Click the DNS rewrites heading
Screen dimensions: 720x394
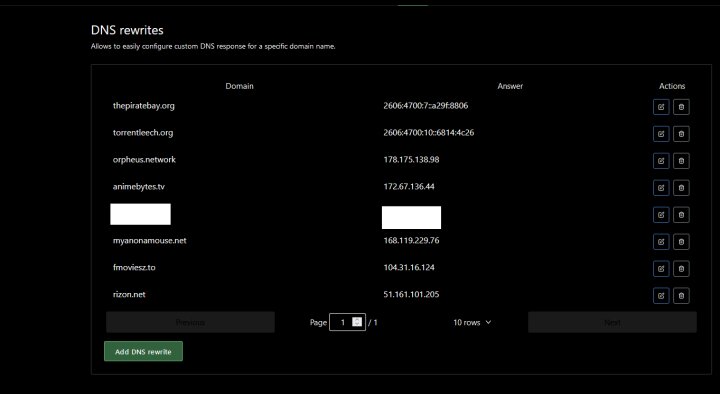coord(127,30)
